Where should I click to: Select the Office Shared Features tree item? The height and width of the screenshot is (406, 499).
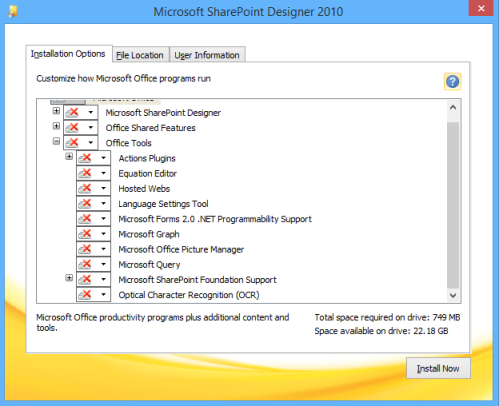150,128
